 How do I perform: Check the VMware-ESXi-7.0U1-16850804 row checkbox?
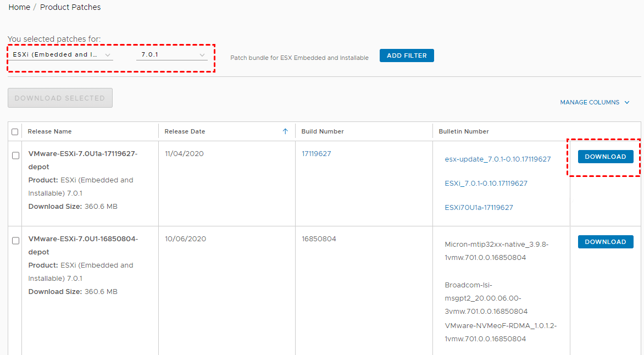pos(15,240)
